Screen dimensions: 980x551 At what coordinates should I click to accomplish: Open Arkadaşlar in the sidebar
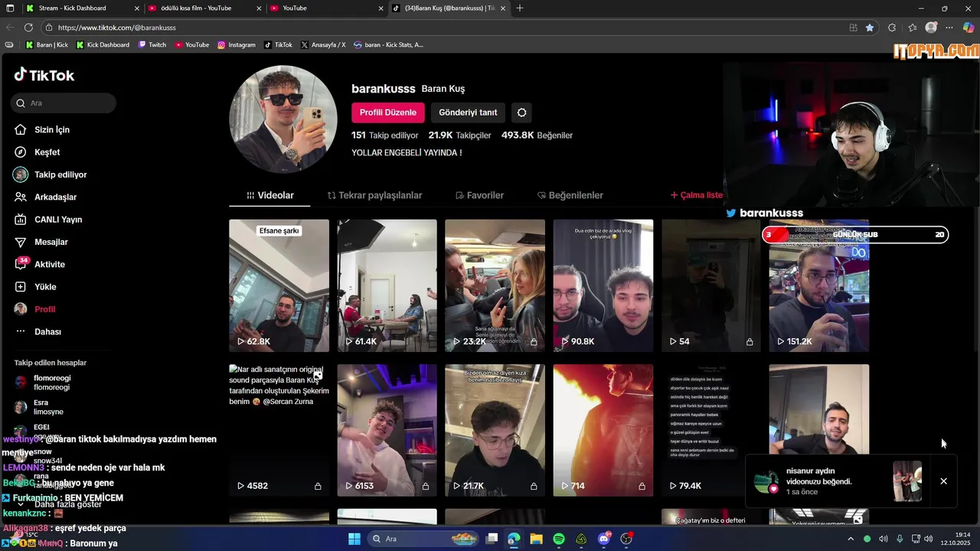coord(45,197)
